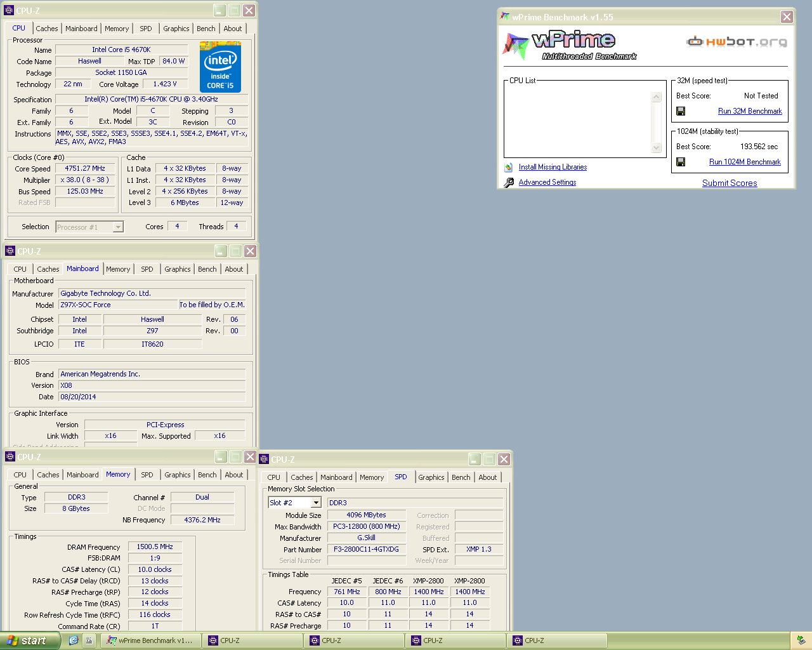Click the Bus Speed value 125.03 MHz
812x650 pixels.
click(x=85, y=192)
